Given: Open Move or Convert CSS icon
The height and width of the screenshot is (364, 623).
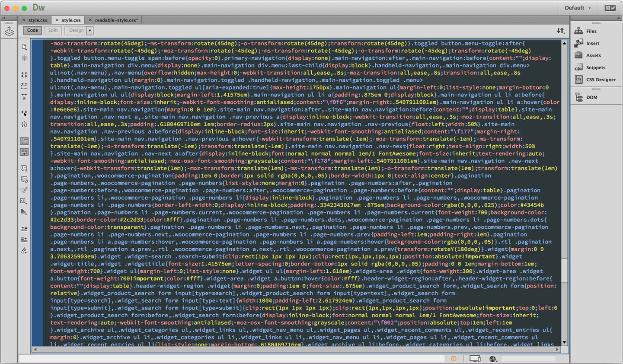Looking at the screenshot, I should pos(24,211).
